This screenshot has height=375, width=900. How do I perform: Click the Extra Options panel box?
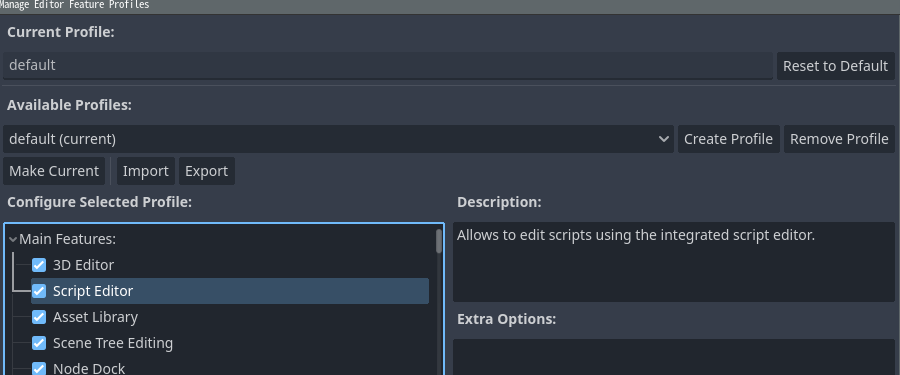[x=674, y=357]
